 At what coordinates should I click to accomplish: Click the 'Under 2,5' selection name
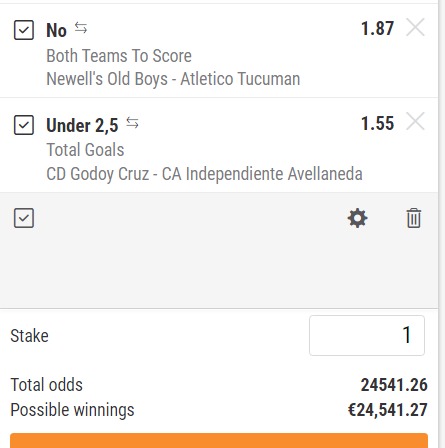click(82, 126)
